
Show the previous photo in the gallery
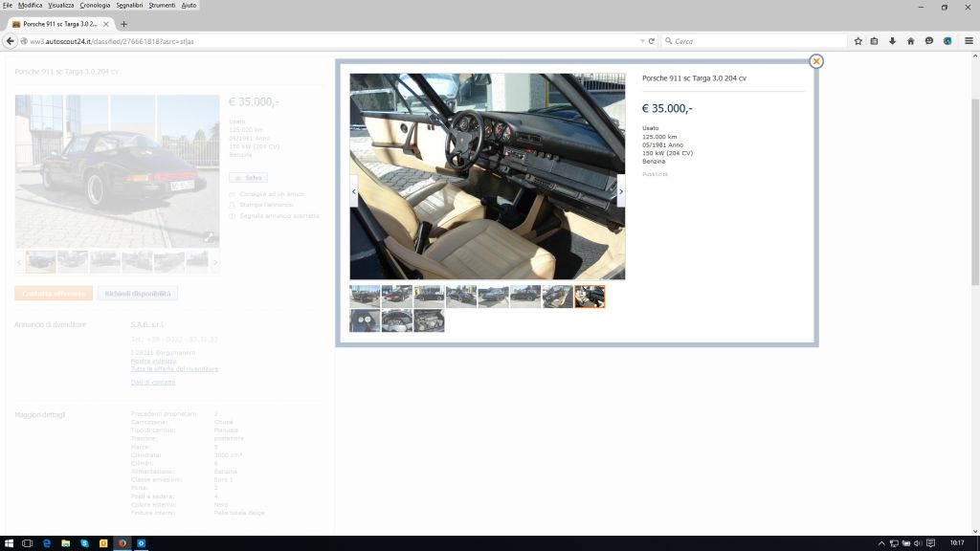(354, 191)
